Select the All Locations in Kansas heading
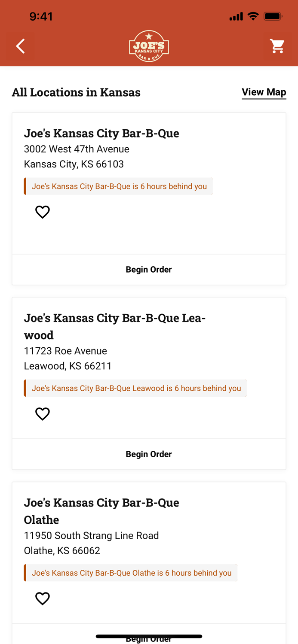 click(x=76, y=92)
